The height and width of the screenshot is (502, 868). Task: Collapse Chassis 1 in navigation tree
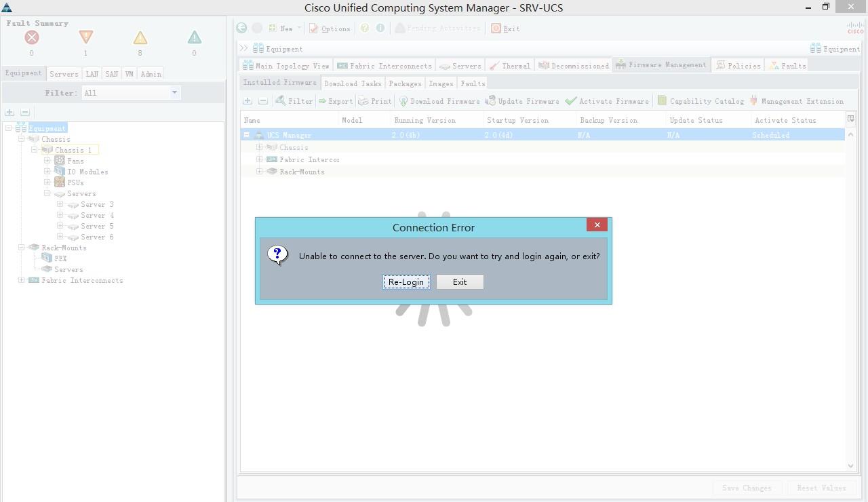pos(34,150)
